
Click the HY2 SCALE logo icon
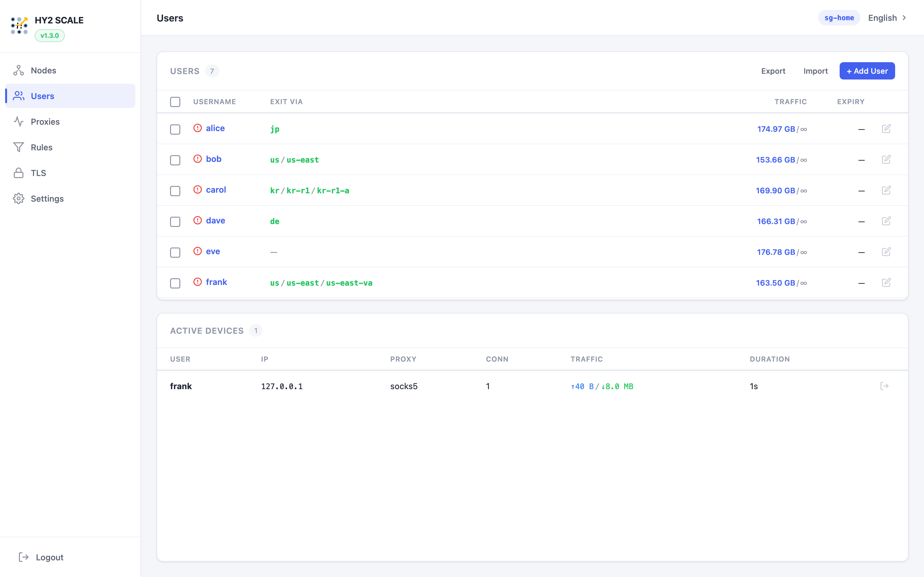tap(19, 26)
